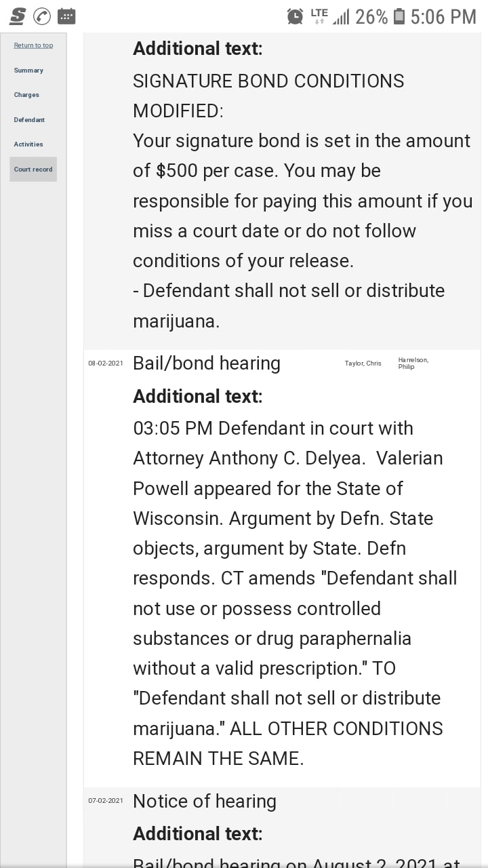488x868 pixels.
Task: Click the name Taylor, Chris
Action: click(x=363, y=363)
